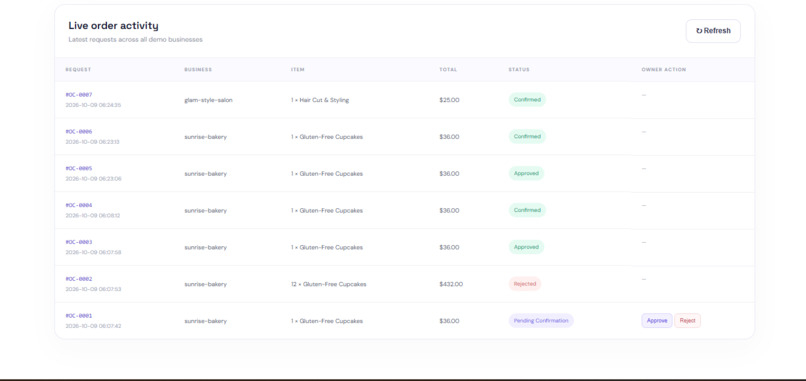Open request link #OC-0003
The width and height of the screenshot is (806, 381).
tap(79, 242)
